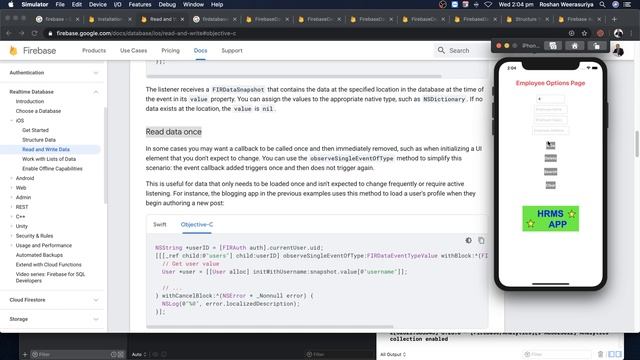Click the Wi-Fi status icon

pos(488,4)
